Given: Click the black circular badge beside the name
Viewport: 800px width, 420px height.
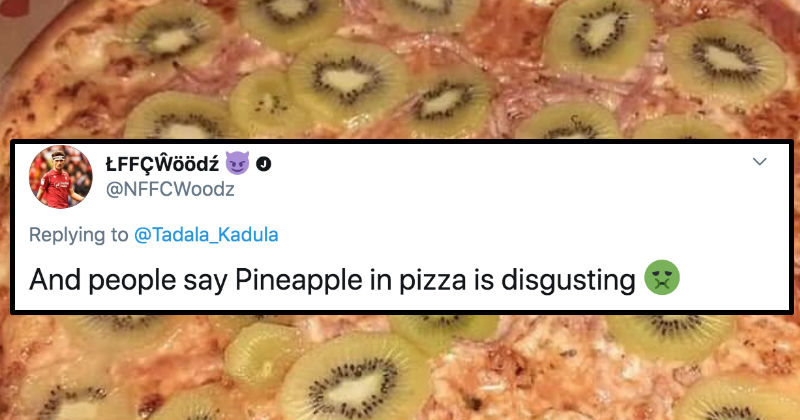Looking at the screenshot, I should [263, 164].
